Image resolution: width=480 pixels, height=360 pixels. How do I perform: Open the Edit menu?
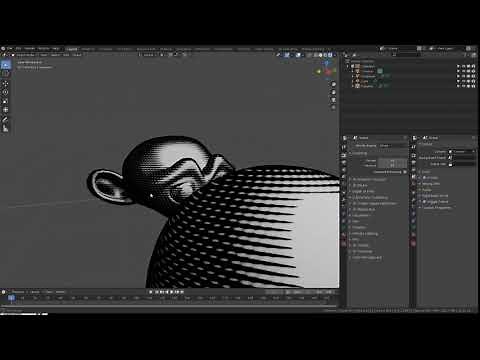point(18,49)
